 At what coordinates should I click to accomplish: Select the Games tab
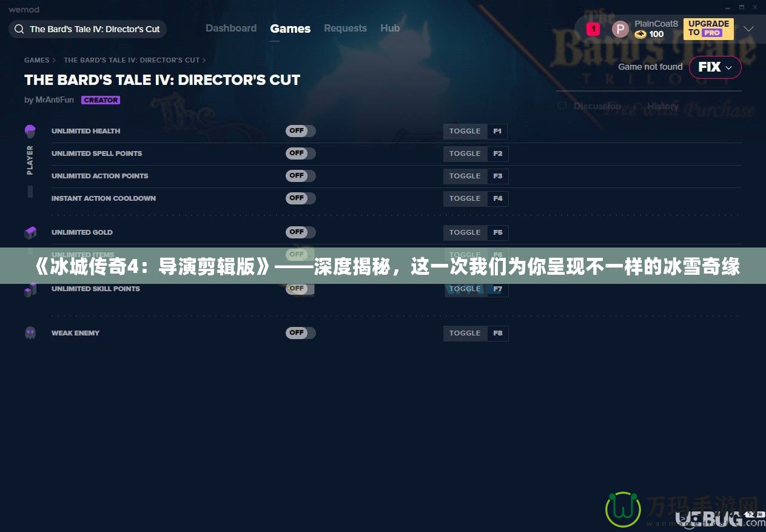pos(291,29)
